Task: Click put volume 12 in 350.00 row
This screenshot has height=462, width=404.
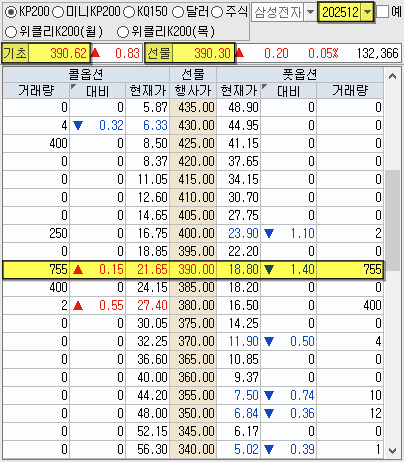Action: click(376, 414)
